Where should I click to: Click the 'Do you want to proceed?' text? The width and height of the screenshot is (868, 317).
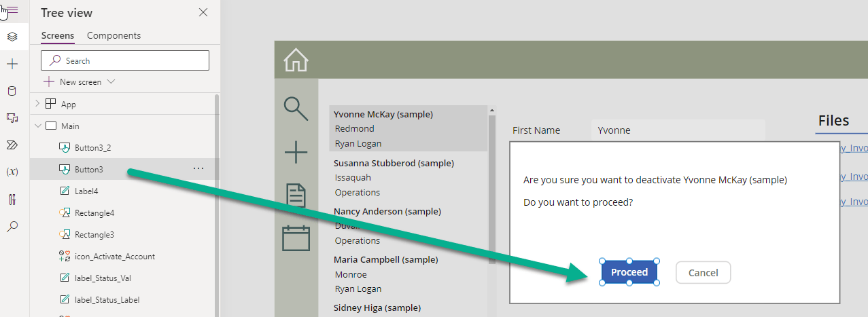(578, 202)
